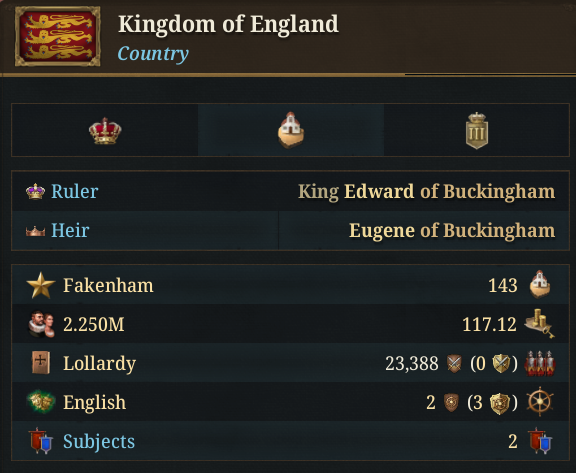Click the locations count church icon
576x473 pixels.
point(540,285)
